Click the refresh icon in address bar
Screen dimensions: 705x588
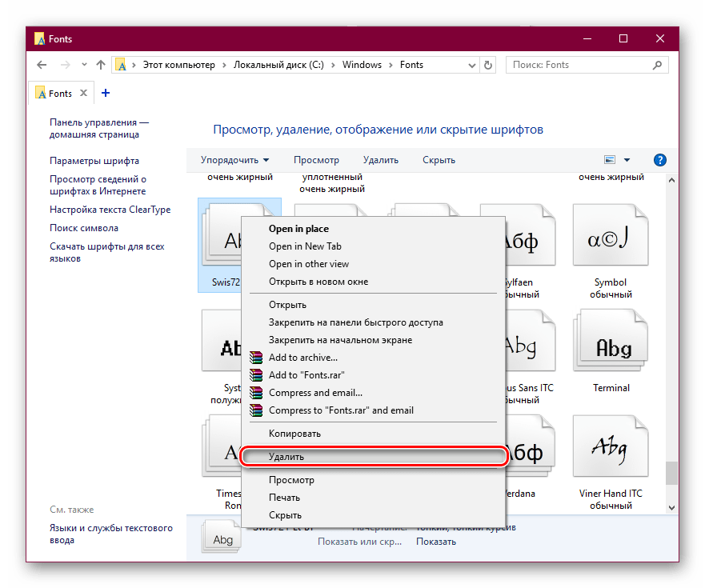pos(489,65)
